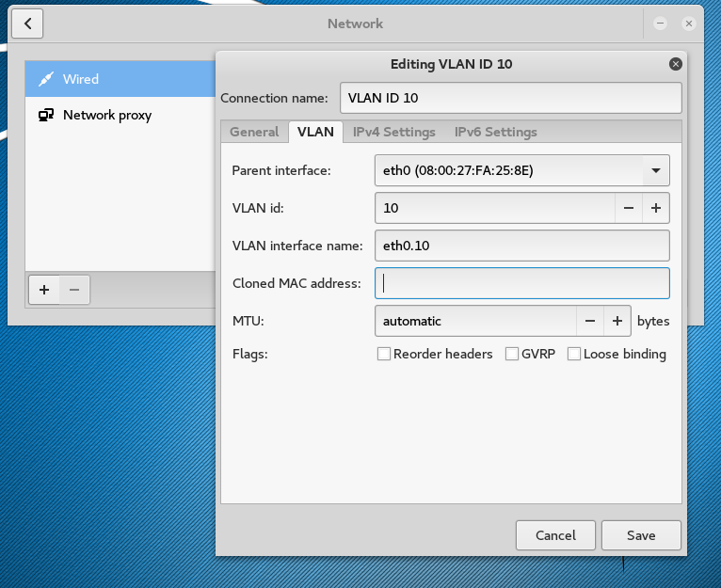Edit the MTU automatic value field
721x588 pixels.
[475, 321]
